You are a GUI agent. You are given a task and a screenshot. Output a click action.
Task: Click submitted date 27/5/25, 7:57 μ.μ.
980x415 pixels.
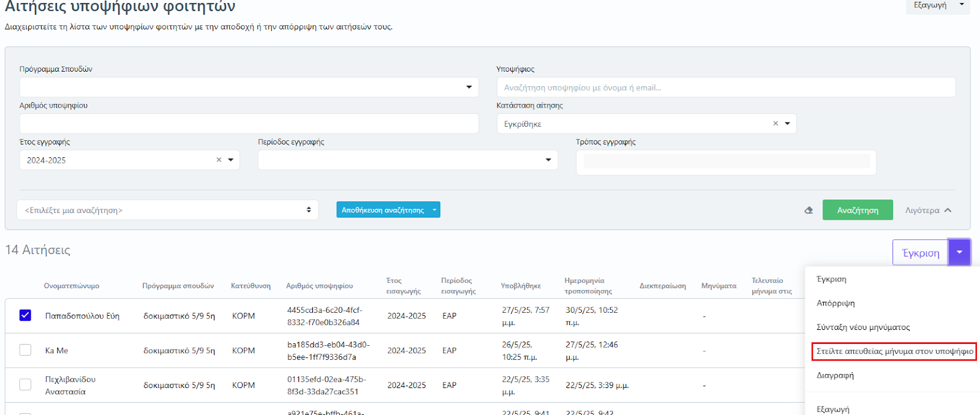pos(526,316)
